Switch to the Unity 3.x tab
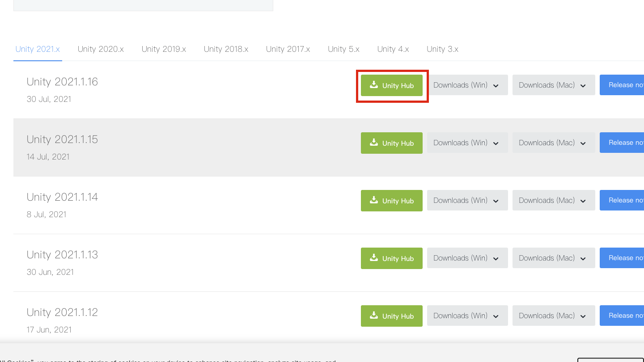Viewport: 644px width, 362px height. tap(442, 49)
